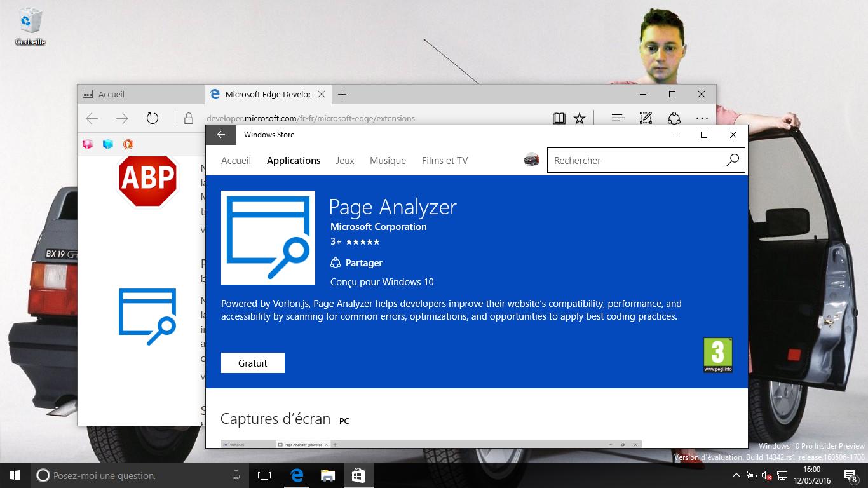The height and width of the screenshot is (488, 868).
Task: Click the Partager share icon
Action: point(336,263)
